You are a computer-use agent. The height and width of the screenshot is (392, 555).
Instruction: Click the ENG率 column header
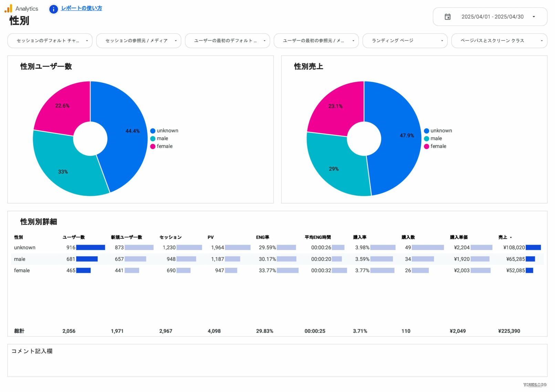point(262,237)
